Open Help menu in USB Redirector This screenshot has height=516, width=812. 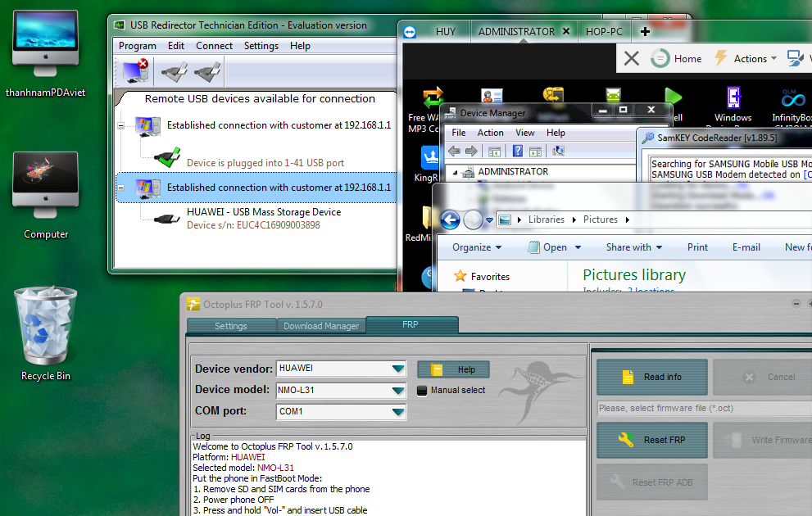point(300,46)
